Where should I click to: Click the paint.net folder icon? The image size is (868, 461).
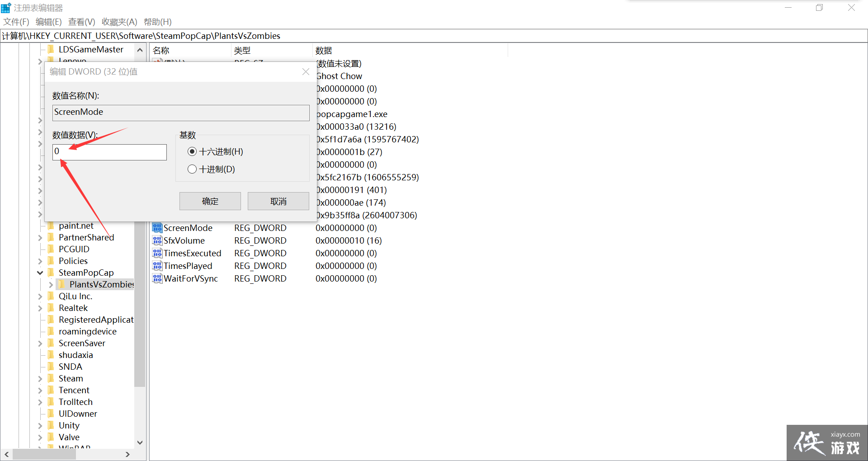(x=51, y=226)
